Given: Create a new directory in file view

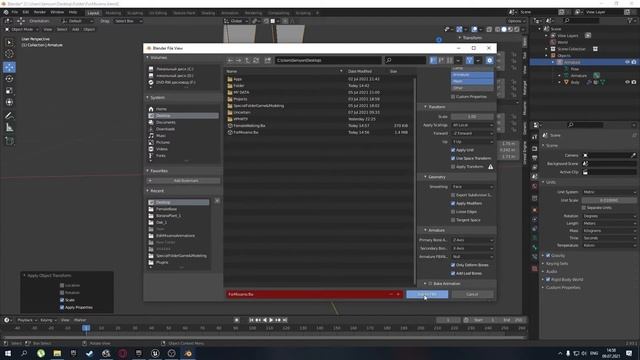Looking at the screenshot, I should coord(268,60).
